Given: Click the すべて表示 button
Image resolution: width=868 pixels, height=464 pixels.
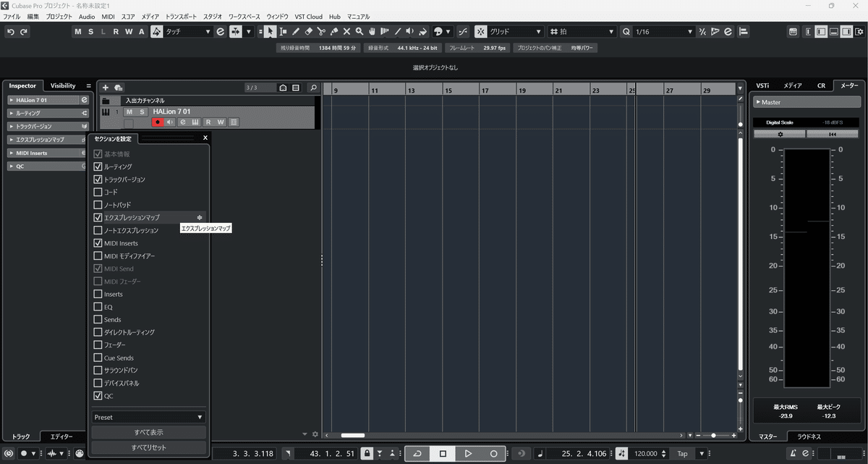Looking at the screenshot, I should pyautogui.click(x=148, y=432).
